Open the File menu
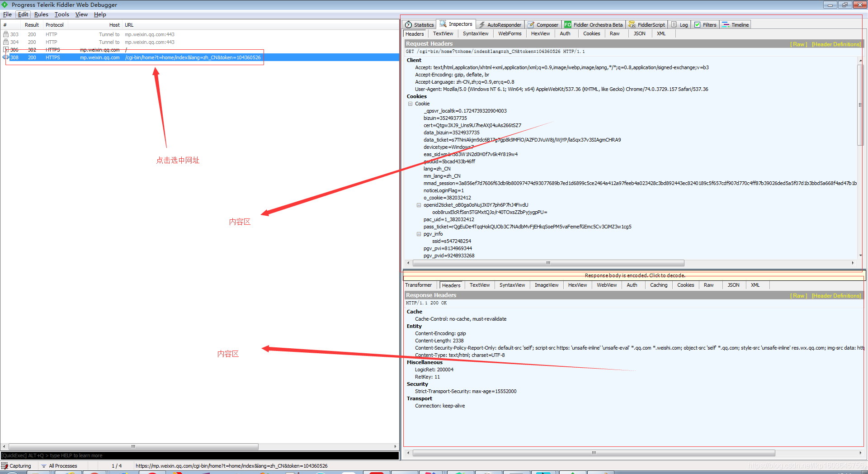 tap(7, 14)
